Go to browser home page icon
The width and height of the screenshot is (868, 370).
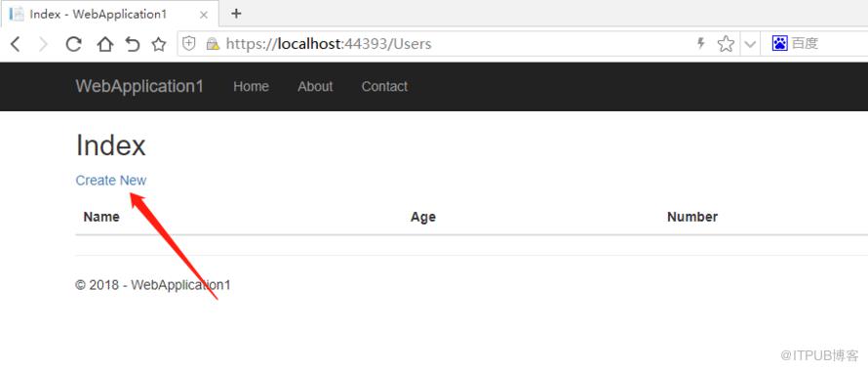pyautogui.click(x=104, y=44)
